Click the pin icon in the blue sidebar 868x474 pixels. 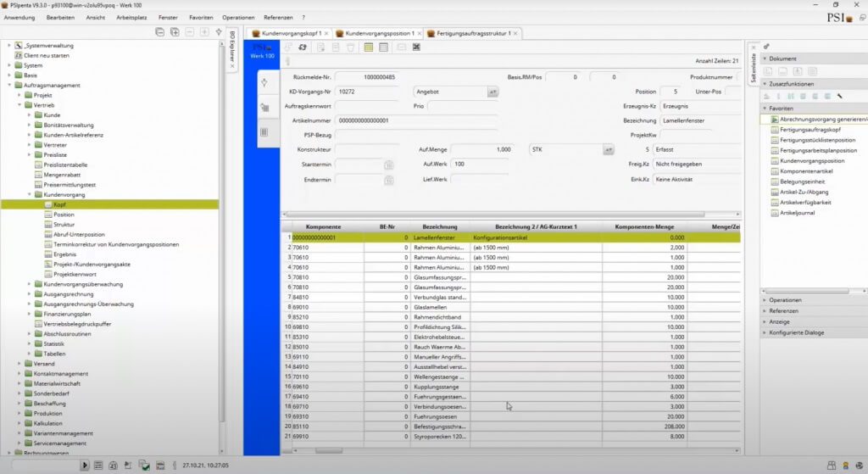(x=264, y=83)
